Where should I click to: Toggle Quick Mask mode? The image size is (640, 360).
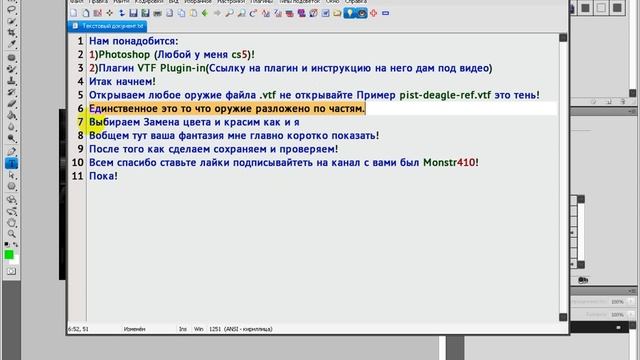pos(11,271)
